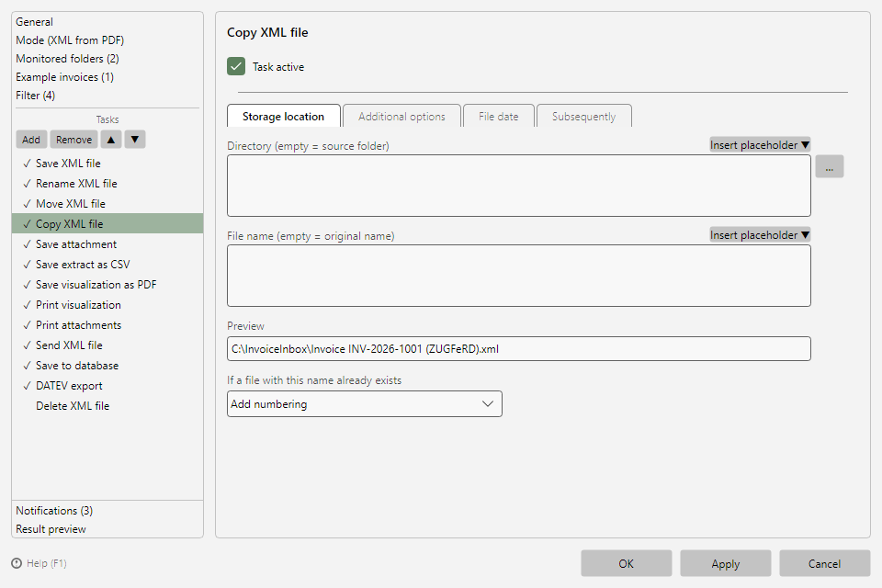This screenshot has width=882, height=588.
Task: Click the Help (F1) info icon
Action: click(17, 563)
